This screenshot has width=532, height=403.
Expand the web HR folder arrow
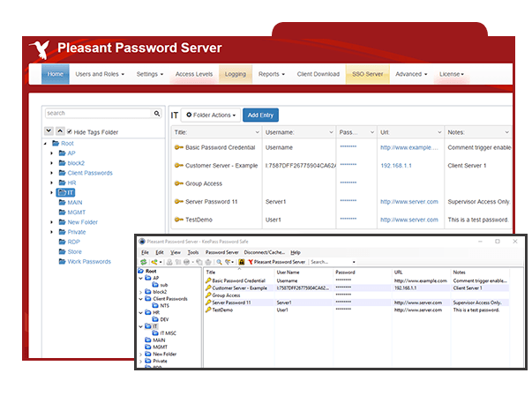tap(51, 183)
